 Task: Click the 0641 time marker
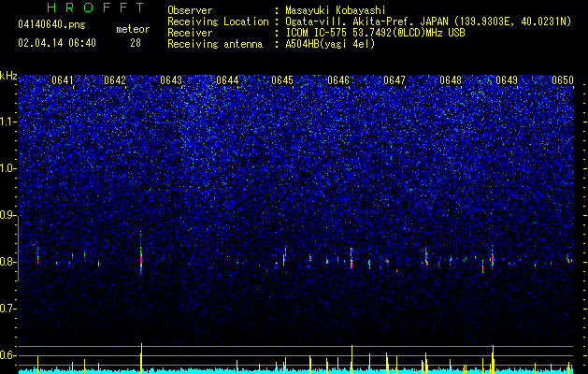[63, 80]
